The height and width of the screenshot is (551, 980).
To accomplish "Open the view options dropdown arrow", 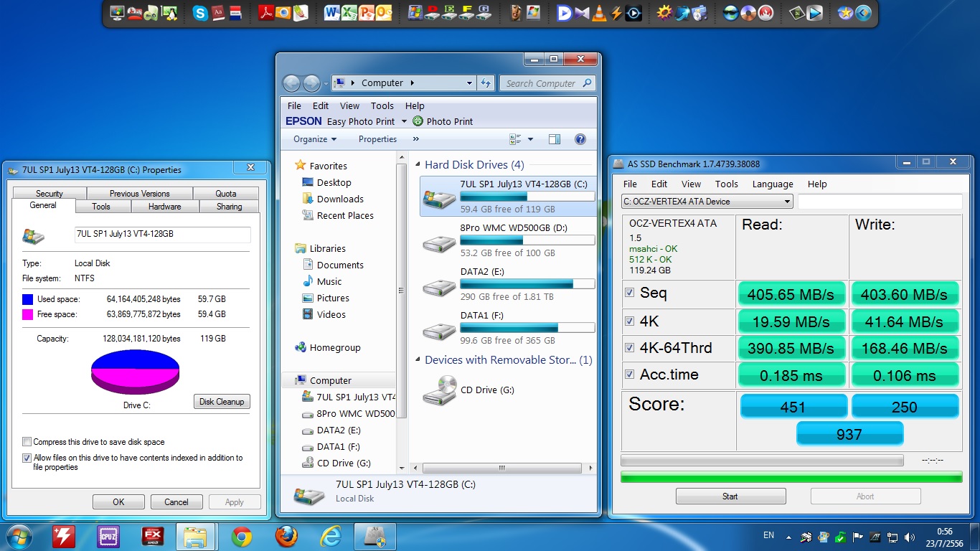I will click(531, 139).
